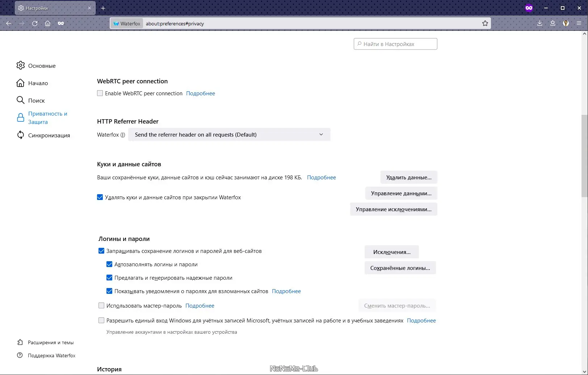Screen dimensions: 588x375
Task: Open Начало settings category
Action: (32, 83)
